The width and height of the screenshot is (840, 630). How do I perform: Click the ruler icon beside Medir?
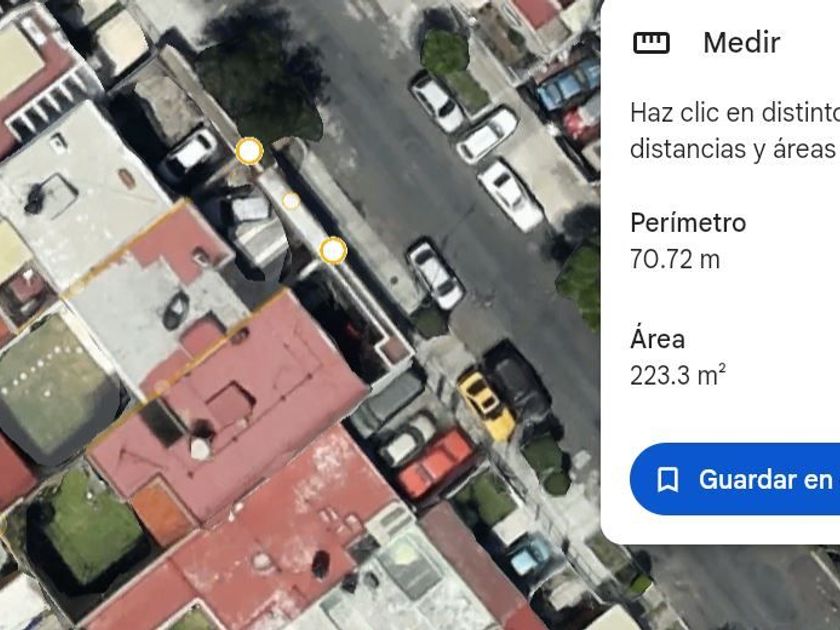pyautogui.click(x=651, y=43)
